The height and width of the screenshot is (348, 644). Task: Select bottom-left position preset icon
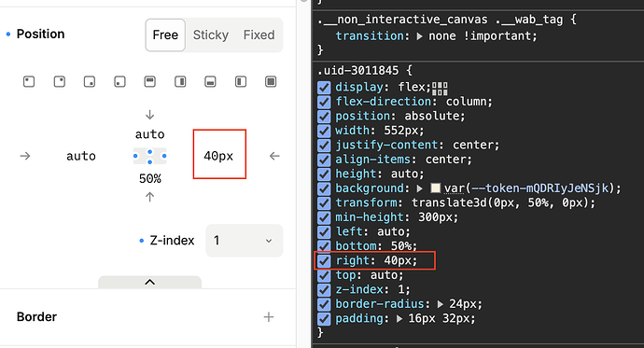point(119,82)
